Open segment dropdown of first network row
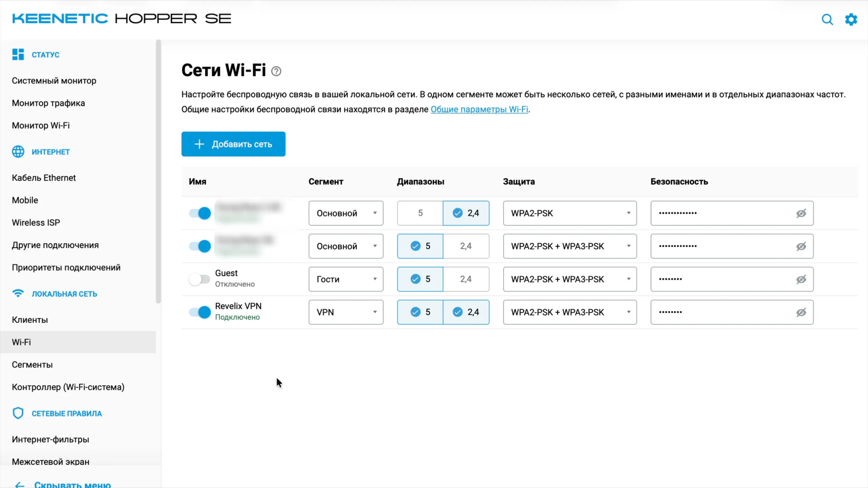868x488 pixels. pyautogui.click(x=346, y=213)
